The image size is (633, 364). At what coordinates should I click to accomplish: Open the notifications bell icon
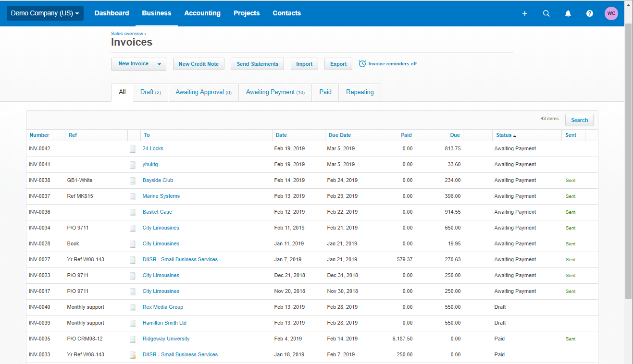(568, 13)
